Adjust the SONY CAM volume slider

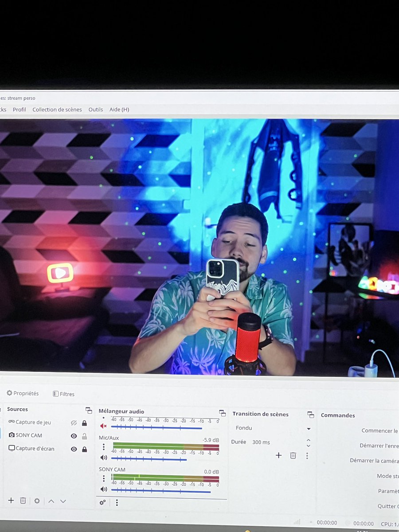161,491
